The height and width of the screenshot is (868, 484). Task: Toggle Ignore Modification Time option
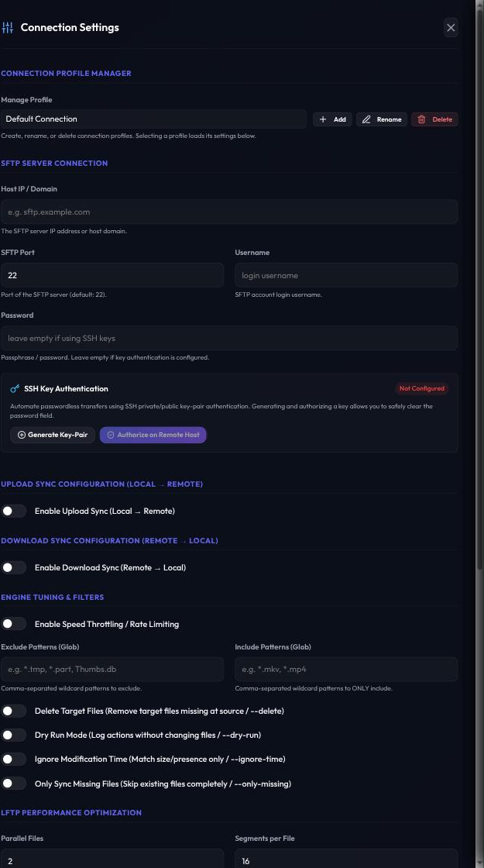(x=13, y=759)
